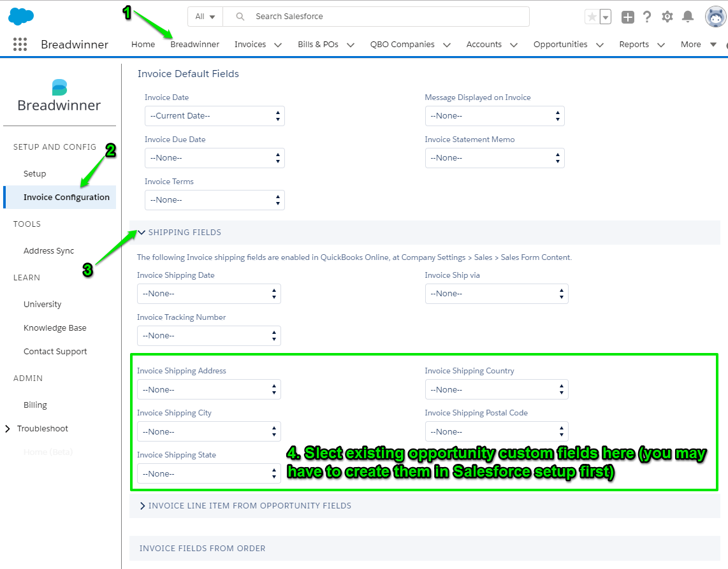Viewport: 728px width, 569px height.
Task: Open Invoice Statement Memo dropdown
Action: pyautogui.click(x=495, y=158)
